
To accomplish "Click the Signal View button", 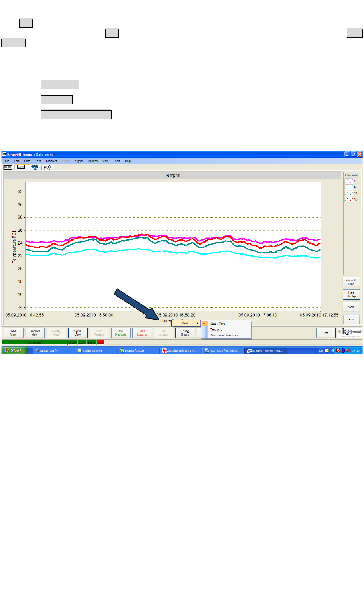I will [78, 333].
